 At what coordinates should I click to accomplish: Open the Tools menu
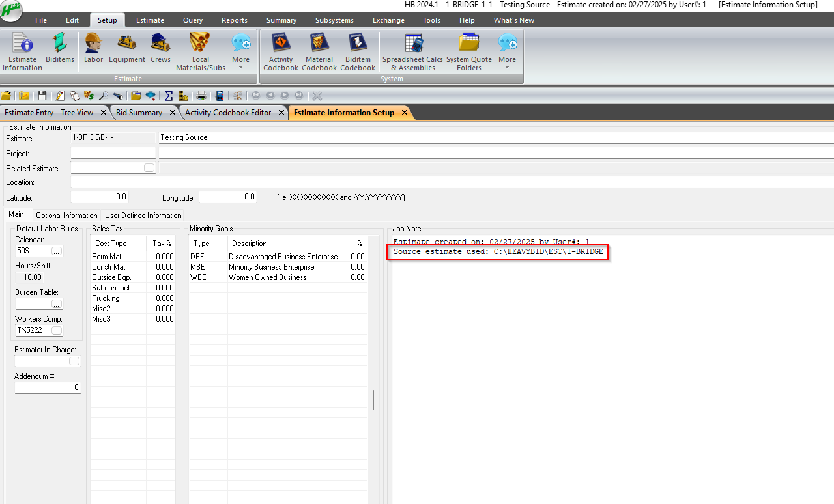click(x=432, y=20)
